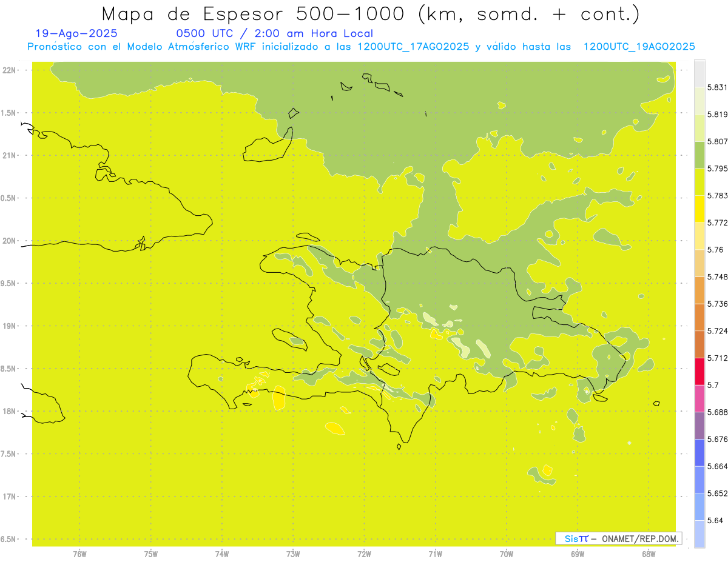Click the 'Sis - ONAMET/REP.DOM.' label box
This screenshot has width=728, height=562.
coord(619,538)
